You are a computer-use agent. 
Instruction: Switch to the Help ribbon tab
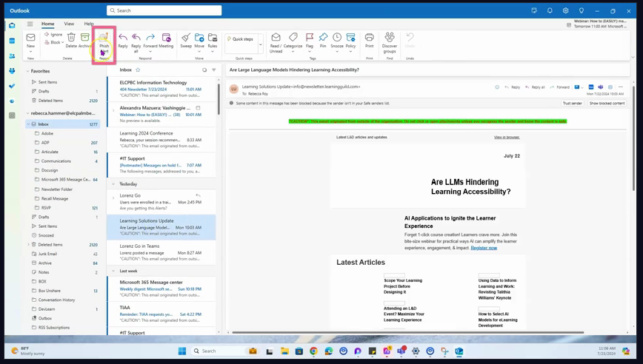click(89, 24)
